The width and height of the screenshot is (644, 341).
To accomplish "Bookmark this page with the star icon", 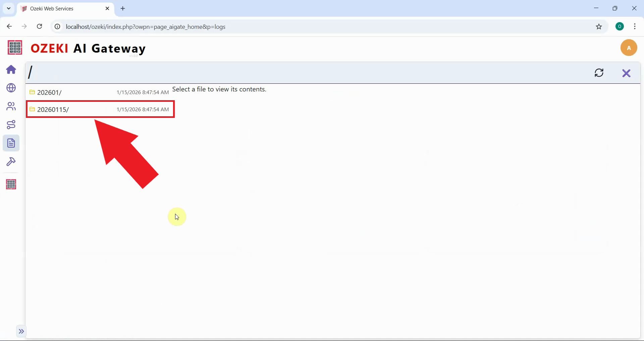I will tap(599, 27).
